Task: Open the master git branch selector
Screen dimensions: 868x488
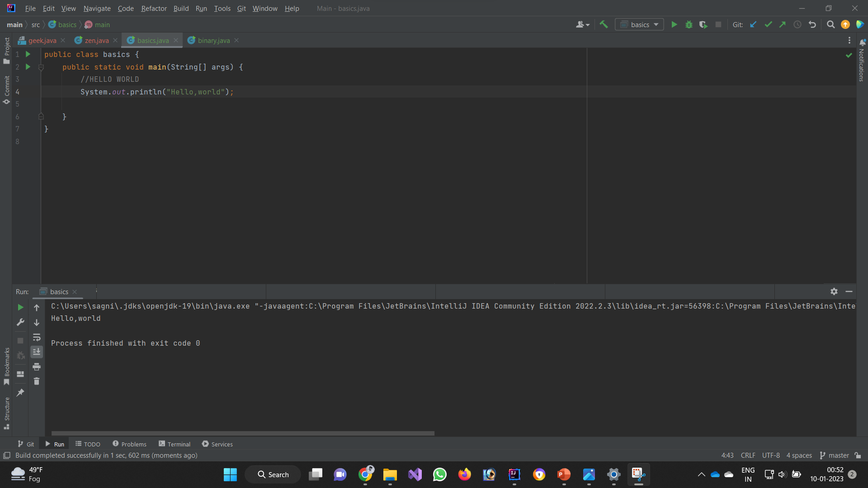Action: tap(835, 455)
